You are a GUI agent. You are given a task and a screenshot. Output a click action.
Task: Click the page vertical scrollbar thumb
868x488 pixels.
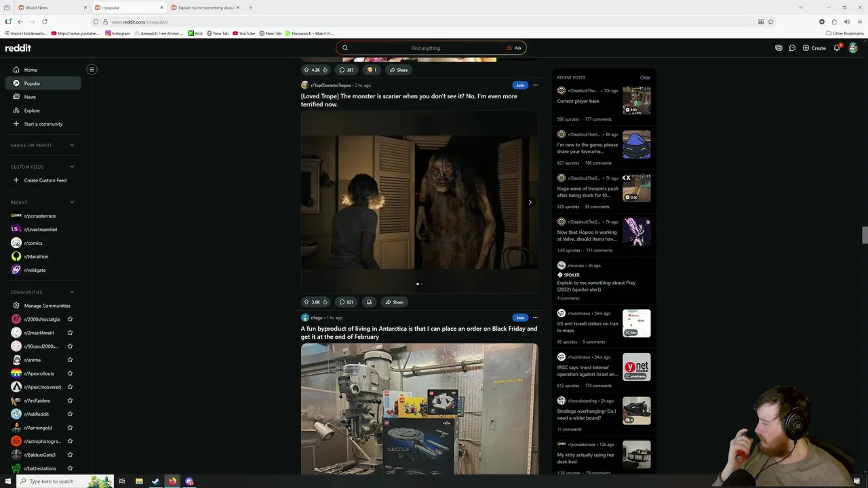tap(865, 235)
